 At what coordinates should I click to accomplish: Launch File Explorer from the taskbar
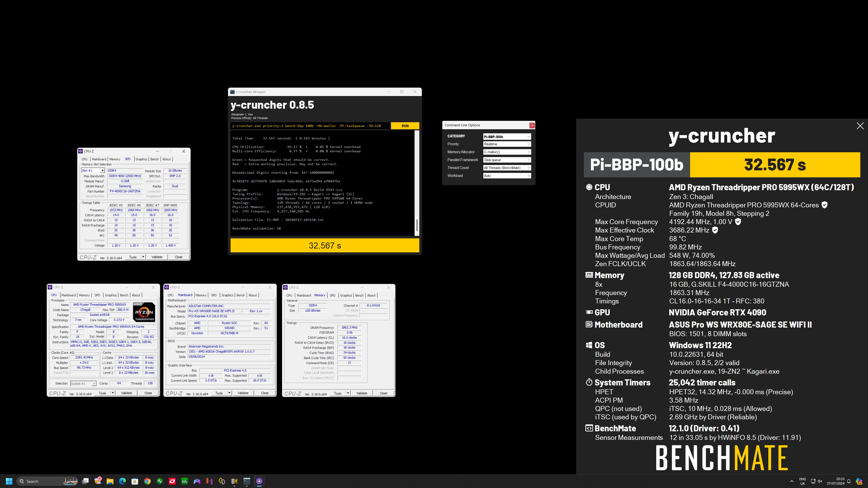click(110, 481)
